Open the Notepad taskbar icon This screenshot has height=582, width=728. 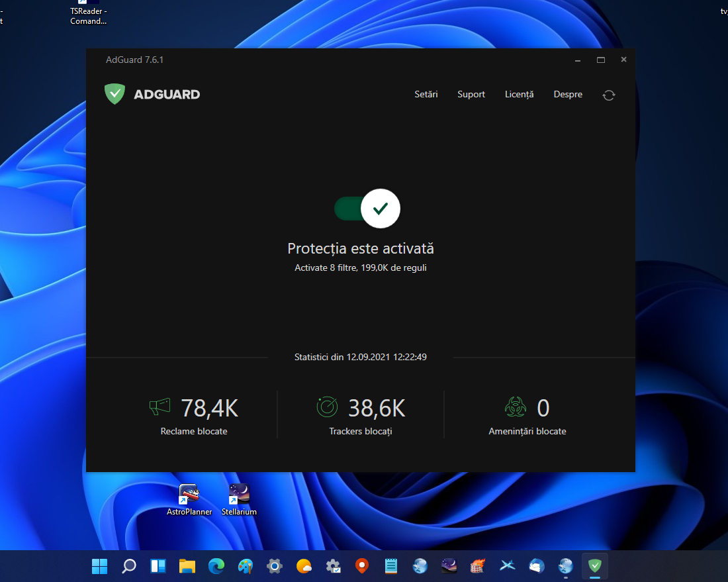[x=391, y=565]
